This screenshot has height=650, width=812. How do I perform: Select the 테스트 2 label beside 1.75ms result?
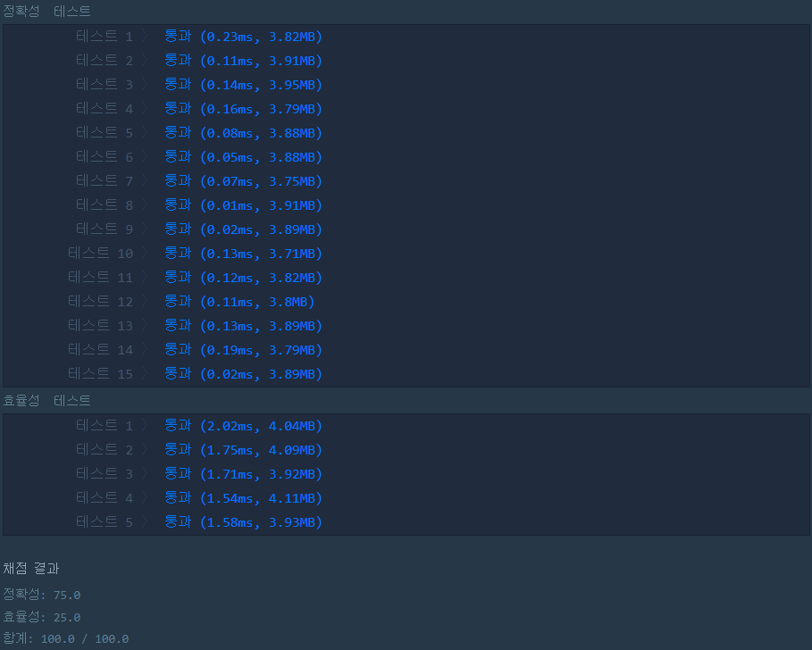[105, 450]
